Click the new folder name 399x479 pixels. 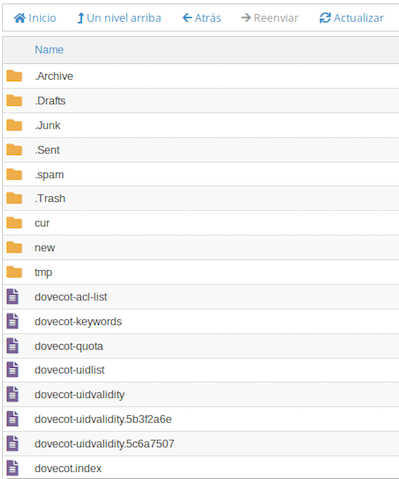pos(45,248)
